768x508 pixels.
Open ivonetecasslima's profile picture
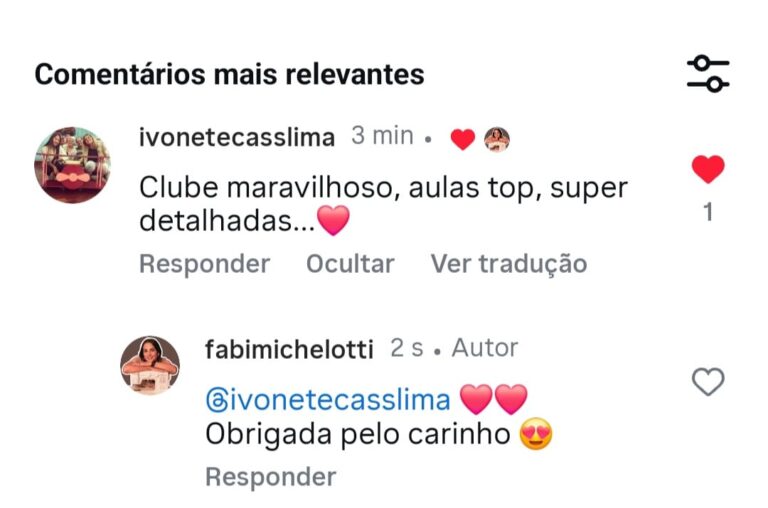click(x=72, y=165)
